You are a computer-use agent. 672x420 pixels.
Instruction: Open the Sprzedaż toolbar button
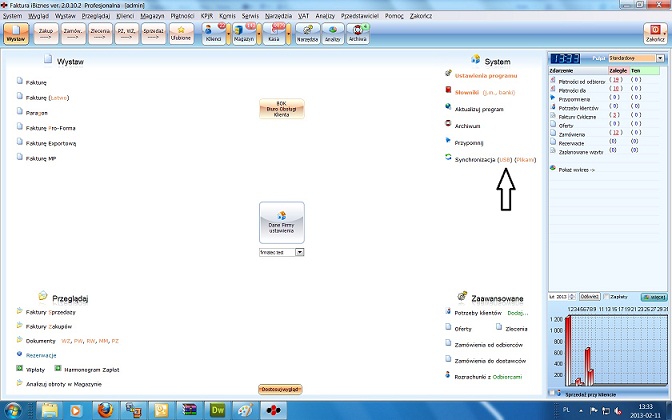[153, 33]
